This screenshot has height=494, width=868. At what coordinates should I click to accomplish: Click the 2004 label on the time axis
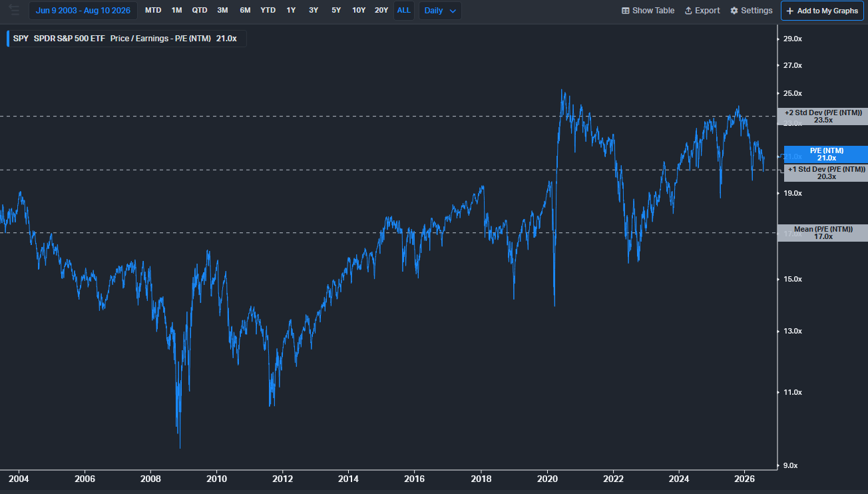(x=19, y=479)
